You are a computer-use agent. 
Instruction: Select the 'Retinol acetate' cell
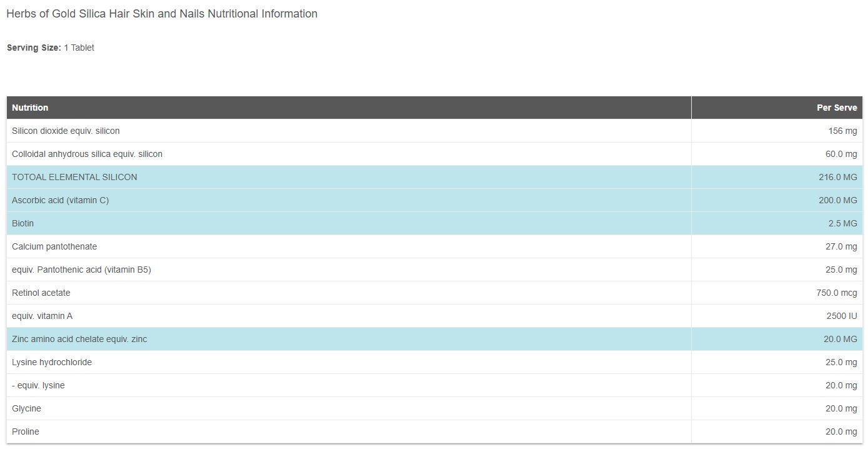(349, 293)
